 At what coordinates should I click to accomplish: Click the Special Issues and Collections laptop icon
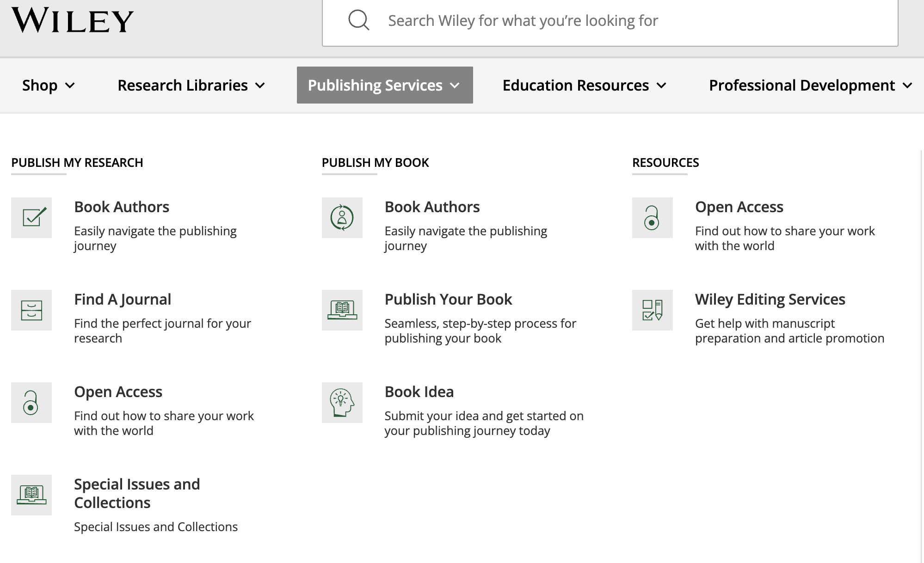click(x=31, y=495)
